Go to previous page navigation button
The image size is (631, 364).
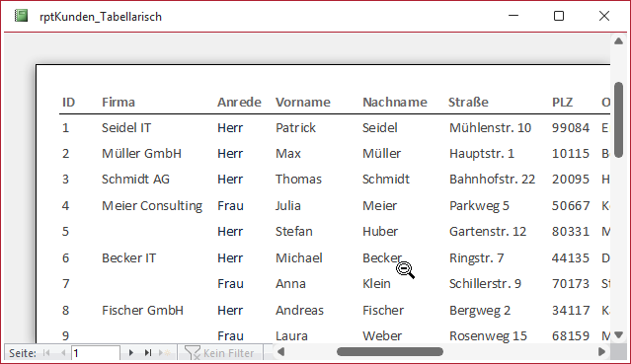[x=63, y=353]
